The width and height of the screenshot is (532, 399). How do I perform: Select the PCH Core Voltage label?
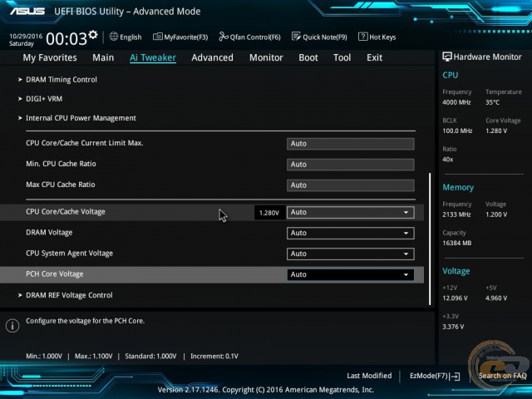coord(55,274)
